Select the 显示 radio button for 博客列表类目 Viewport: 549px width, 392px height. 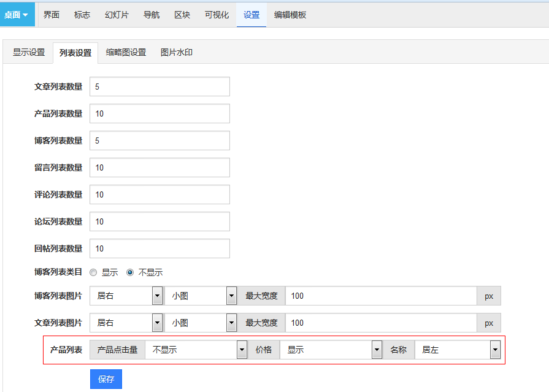point(94,272)
